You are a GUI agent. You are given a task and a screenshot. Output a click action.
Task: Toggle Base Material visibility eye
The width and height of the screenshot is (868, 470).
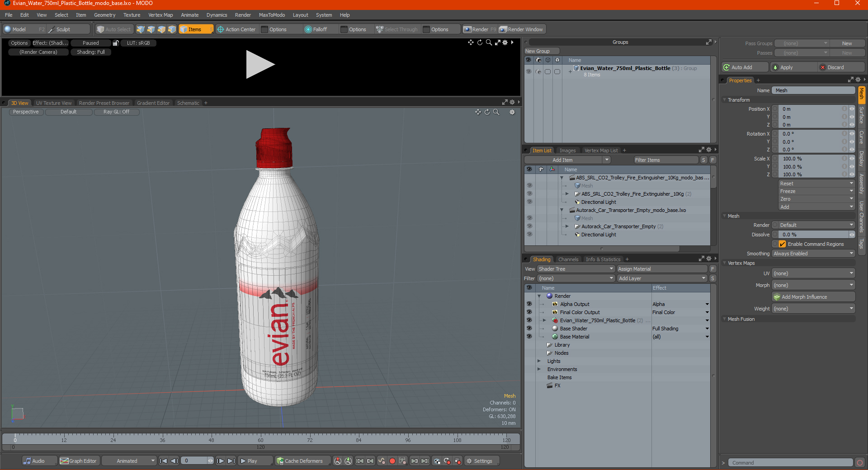[529, 337]
